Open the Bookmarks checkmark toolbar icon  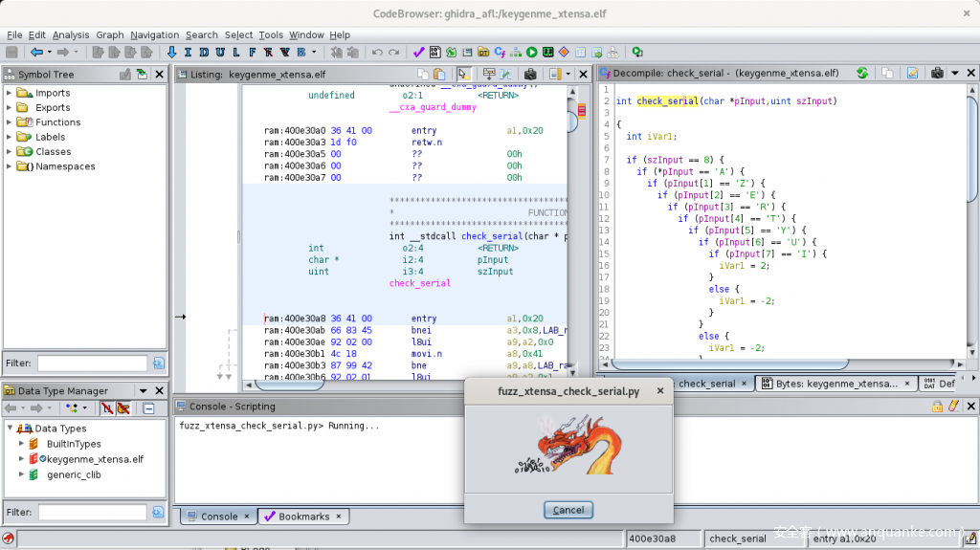point(418,52)
